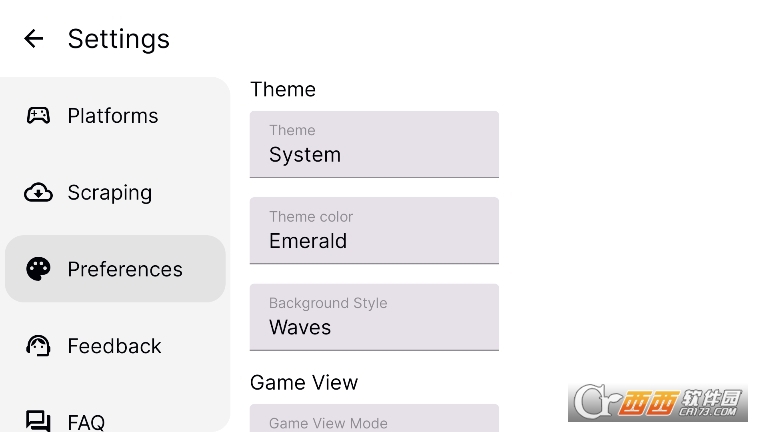This screenshot has height=432, width=768.
Task: Click the gamepad Platforms icon
Action: (38, 116)
